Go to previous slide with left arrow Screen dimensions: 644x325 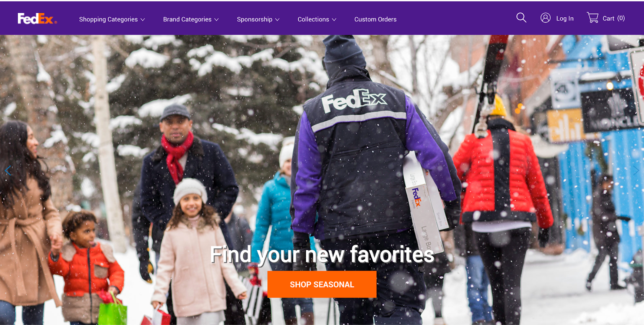8,171
